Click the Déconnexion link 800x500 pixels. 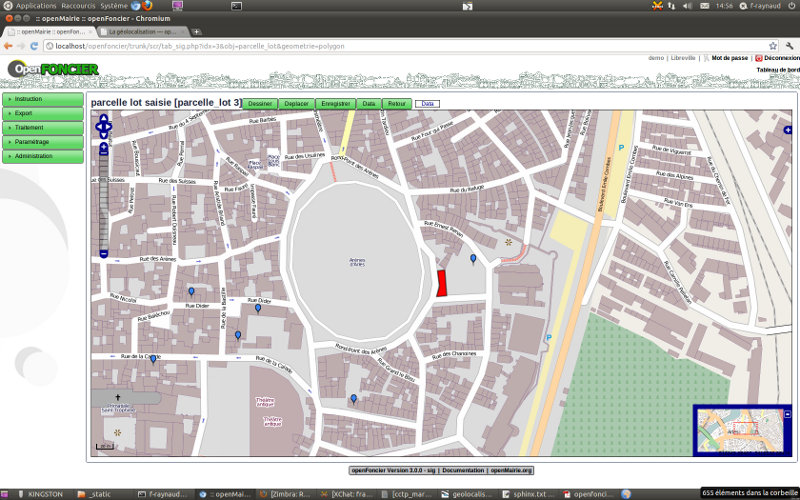coord(780,58)
